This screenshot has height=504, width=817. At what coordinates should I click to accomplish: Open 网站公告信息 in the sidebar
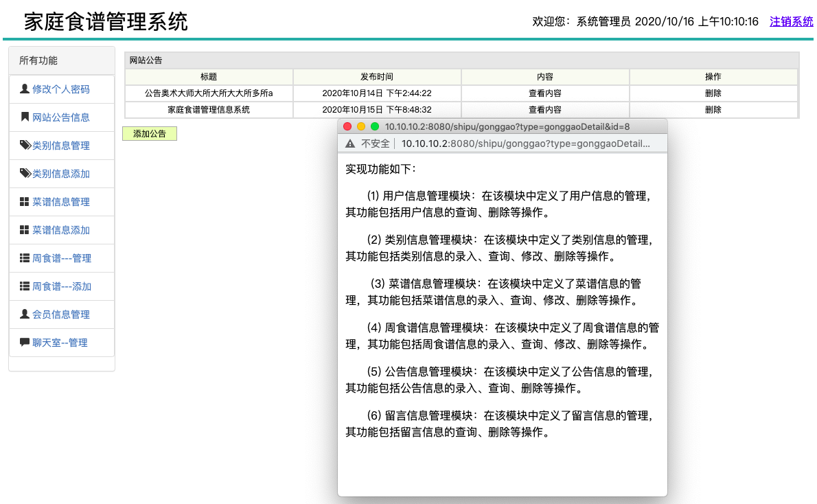tap(61, 117)
